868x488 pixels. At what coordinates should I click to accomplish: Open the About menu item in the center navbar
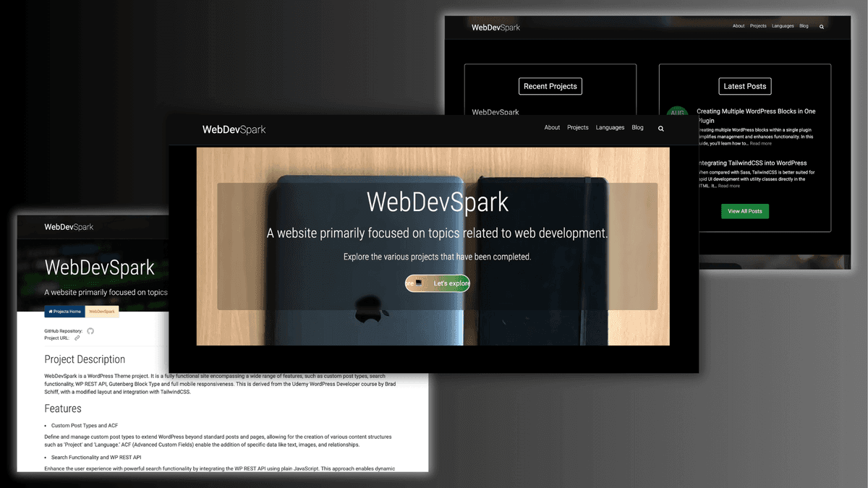[552, 127]
